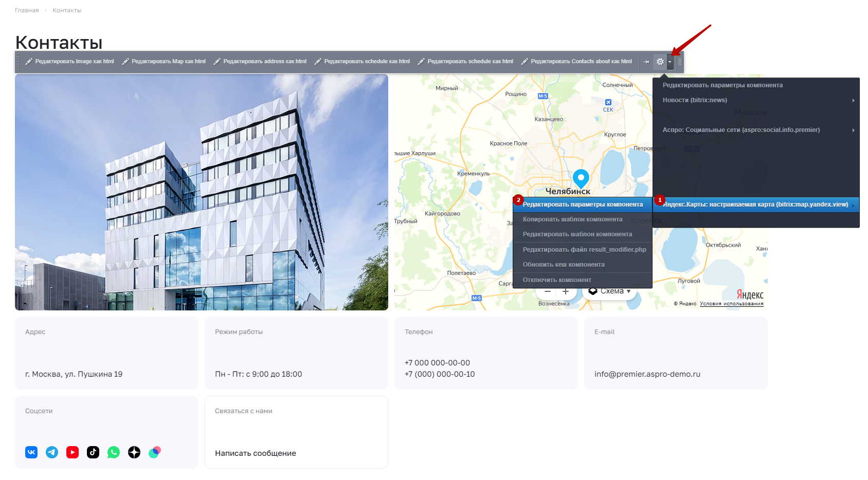Screen dimensions: 868x480
Task: Choose Отключить компонент
Action: tap(583, 280)
